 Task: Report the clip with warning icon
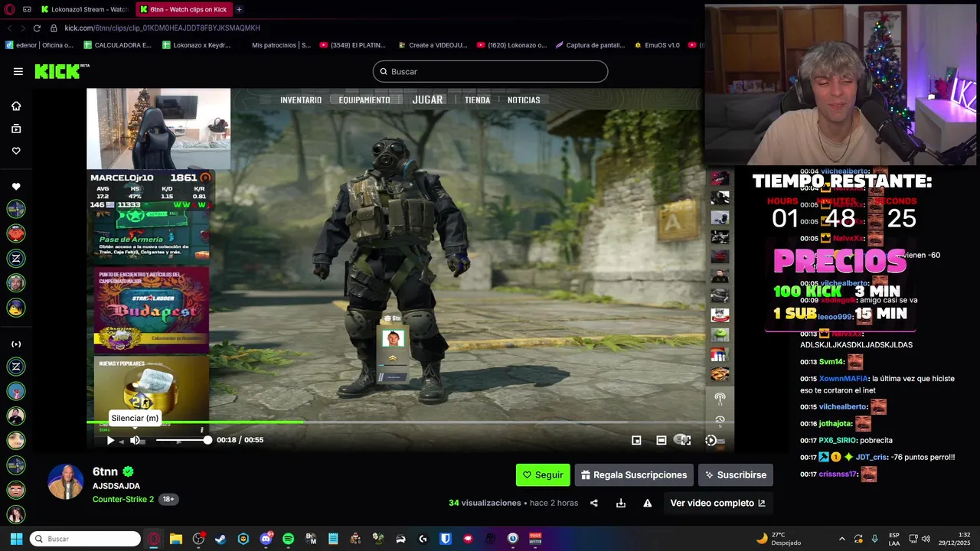pos(648,503)
